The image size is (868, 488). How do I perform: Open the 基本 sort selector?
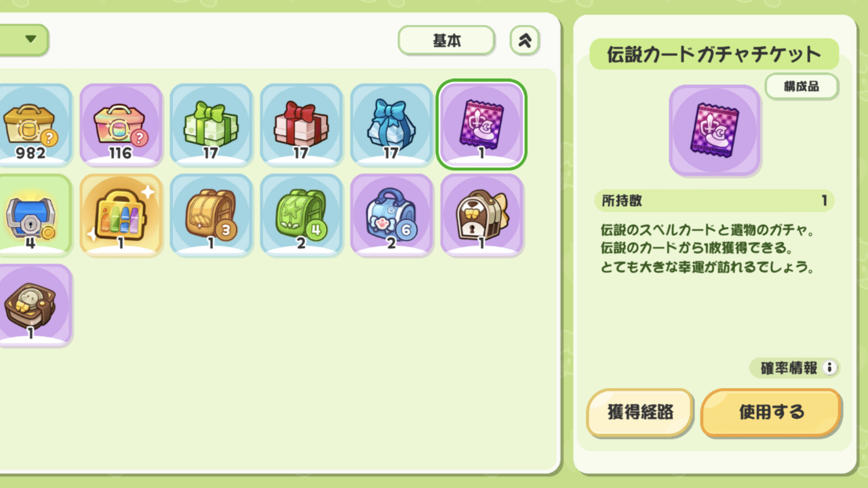446,41
